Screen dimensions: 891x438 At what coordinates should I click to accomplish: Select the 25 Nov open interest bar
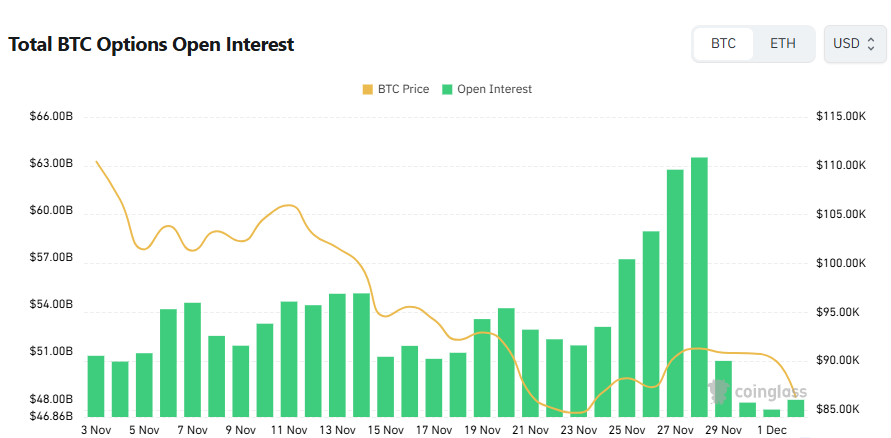point(627,337)
